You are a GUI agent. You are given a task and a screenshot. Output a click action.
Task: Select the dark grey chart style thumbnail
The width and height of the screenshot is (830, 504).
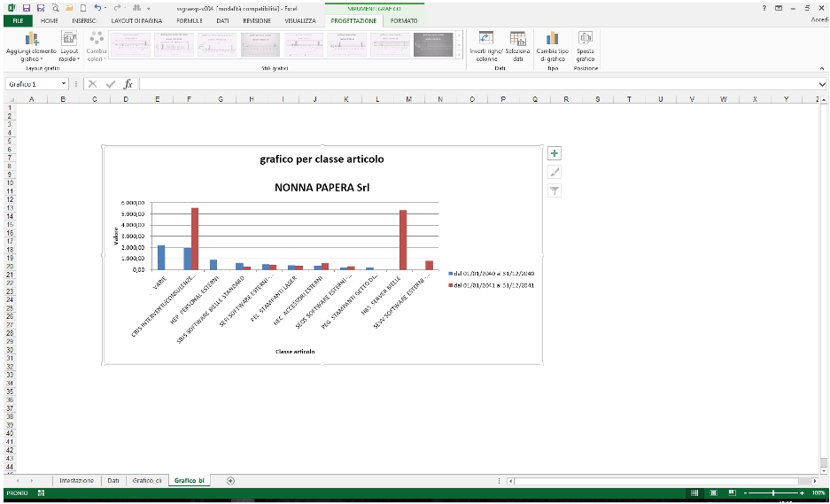coord(433,44)
